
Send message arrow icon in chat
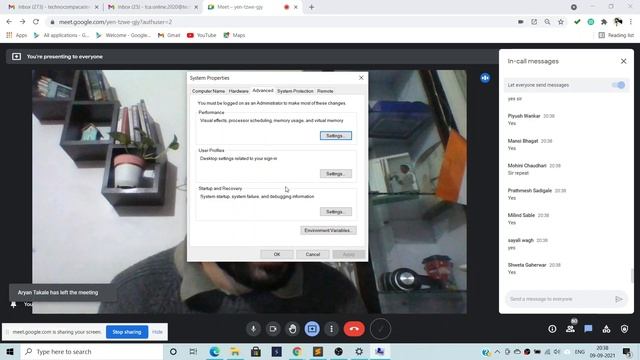point(619,299)
